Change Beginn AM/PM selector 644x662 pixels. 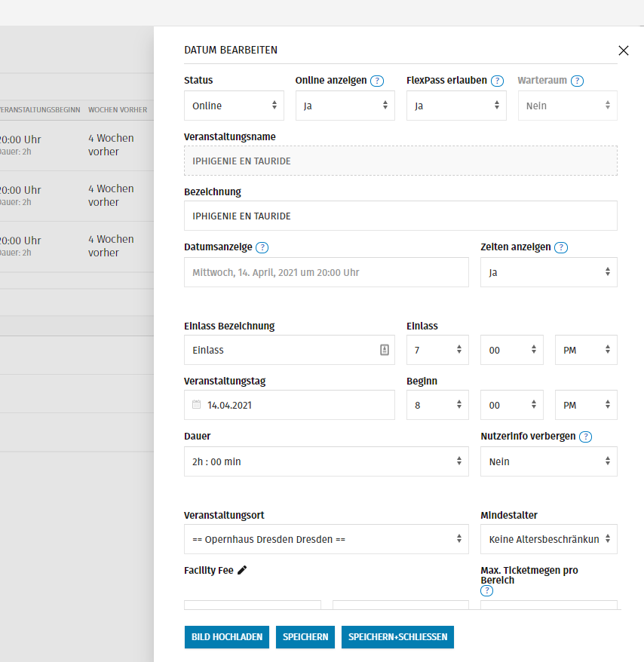click(x=586, y=405)
